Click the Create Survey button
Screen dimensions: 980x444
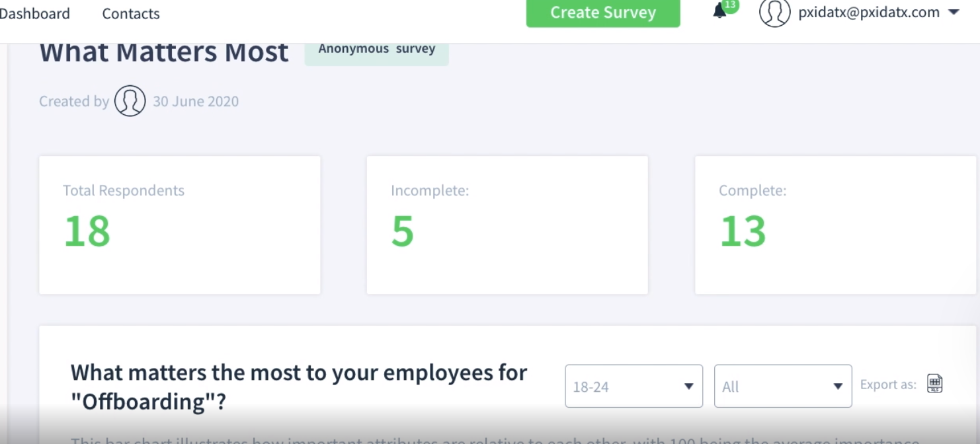(602, 13)
